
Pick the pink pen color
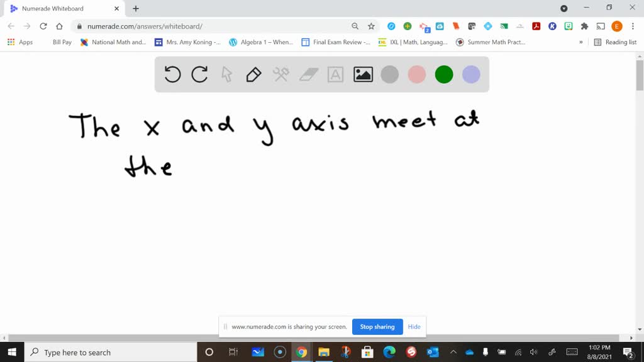417,74
